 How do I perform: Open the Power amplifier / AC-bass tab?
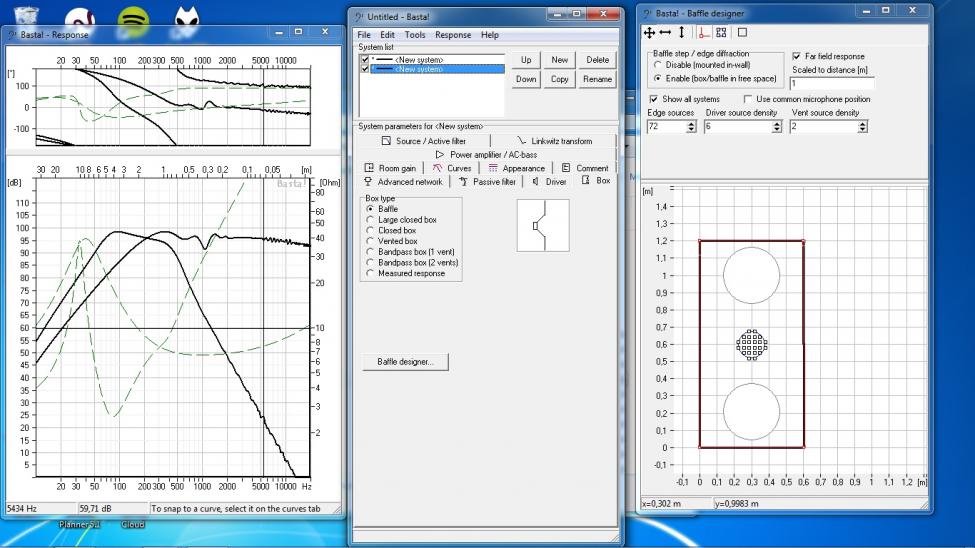tap(486, 154)
